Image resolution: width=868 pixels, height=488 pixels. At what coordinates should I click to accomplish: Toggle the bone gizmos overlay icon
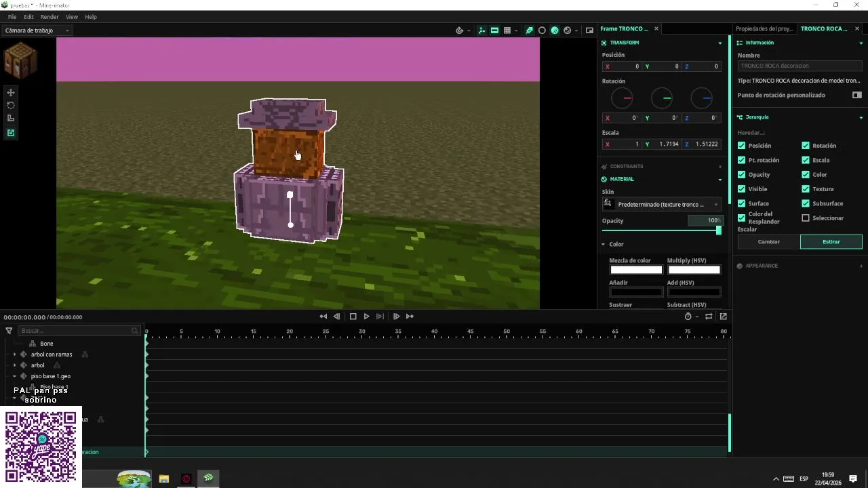[x=481, y=30]
